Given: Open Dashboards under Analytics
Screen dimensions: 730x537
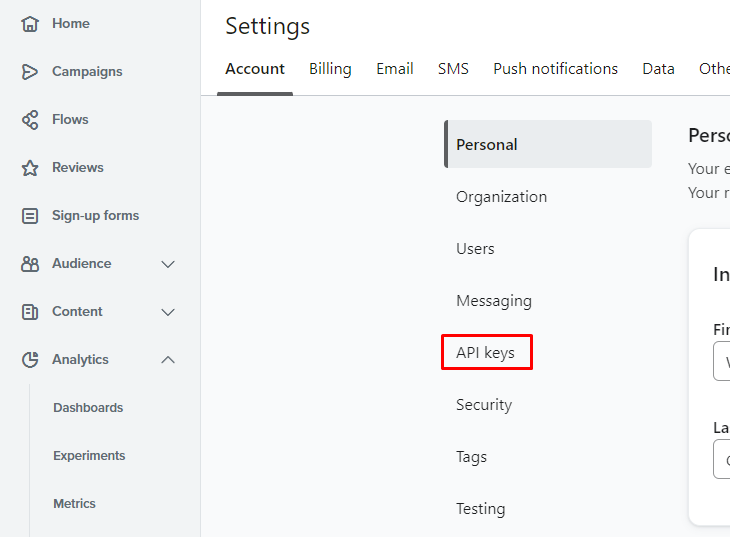Looking at the screenshot, I should point(88,408).
